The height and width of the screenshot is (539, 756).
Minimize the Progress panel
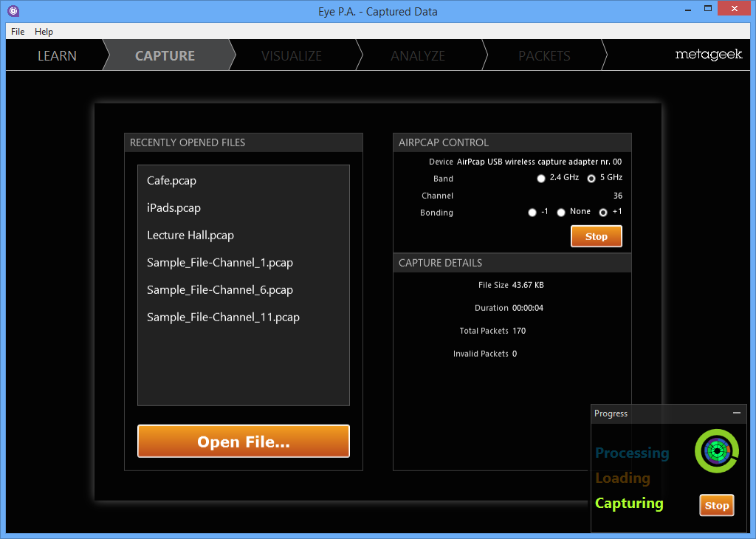(x=737, y=413)
